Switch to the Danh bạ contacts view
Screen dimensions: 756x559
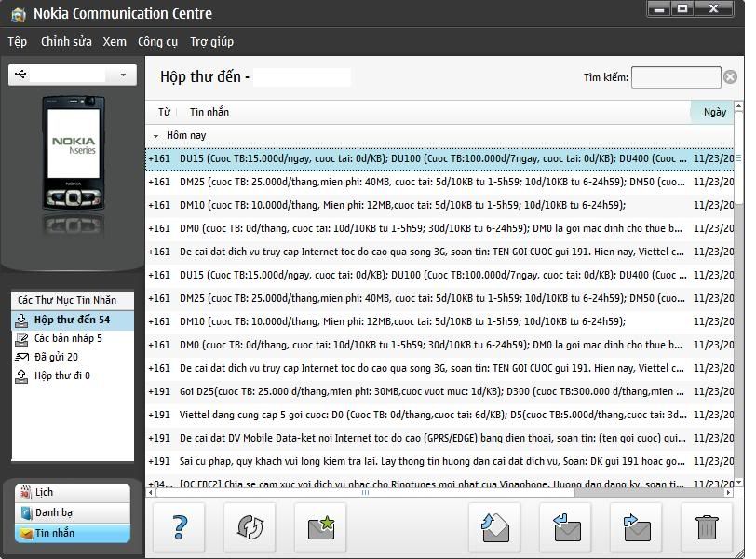(x=72, y=512)
